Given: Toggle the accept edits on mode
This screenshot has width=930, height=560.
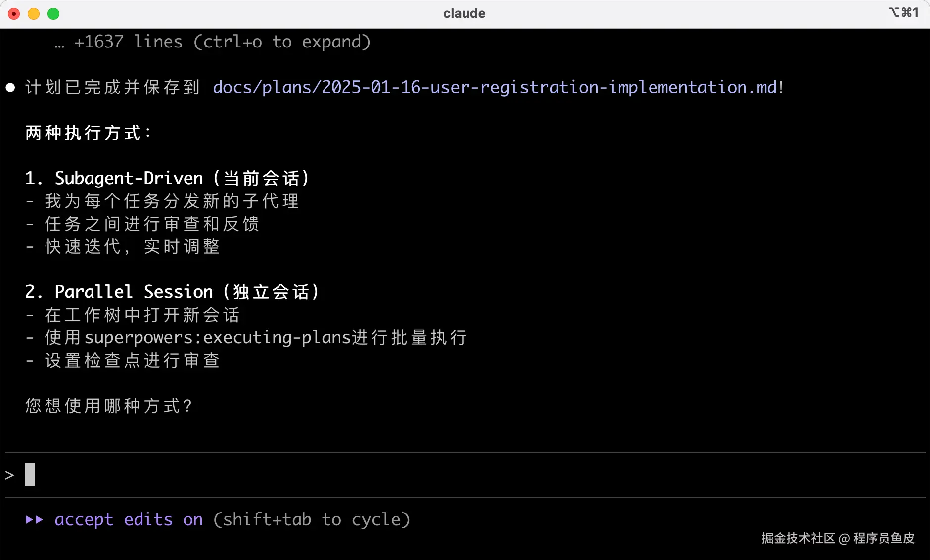Looking at the screenshot, I should (129, 519).
